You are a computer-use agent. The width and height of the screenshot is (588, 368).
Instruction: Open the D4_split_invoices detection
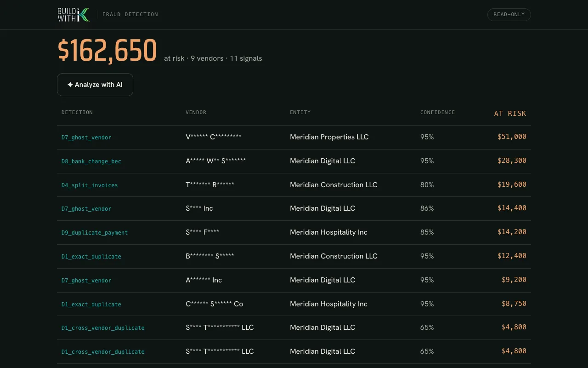click(x=90, y=185)
